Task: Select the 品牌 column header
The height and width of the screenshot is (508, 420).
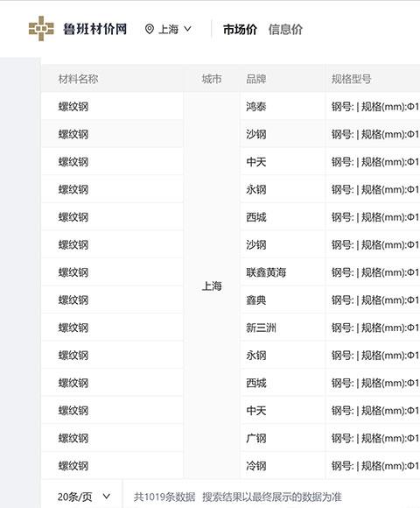Action: click(256, 79)
